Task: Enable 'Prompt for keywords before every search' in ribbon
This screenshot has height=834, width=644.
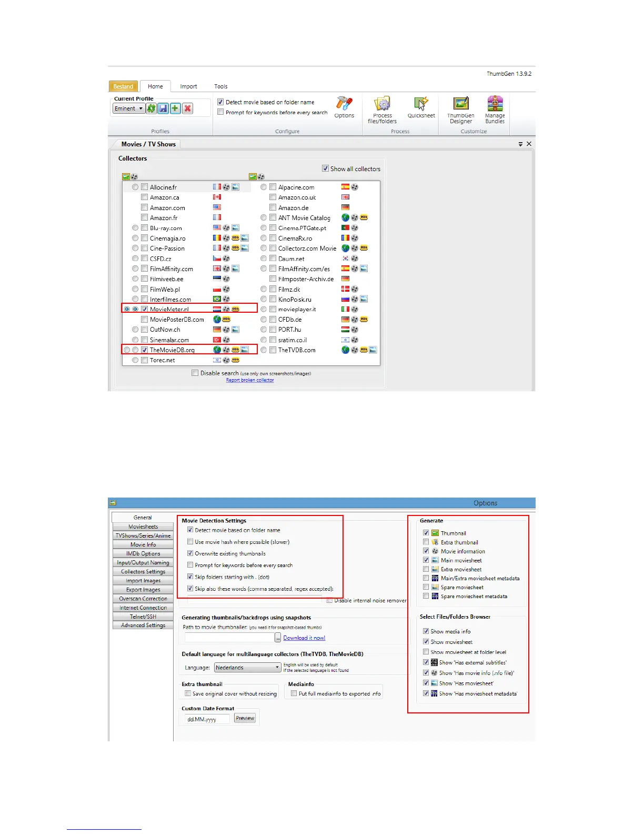Action: tap(220, 112)
